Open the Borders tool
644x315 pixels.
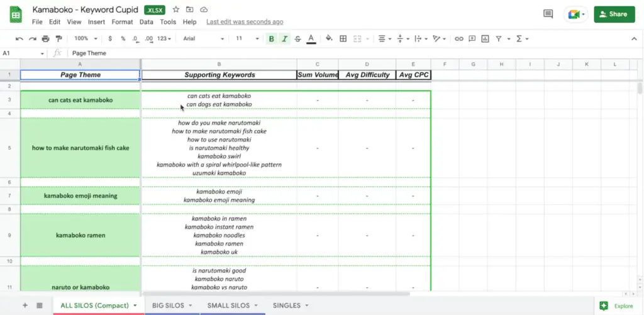tap(343, 38)
